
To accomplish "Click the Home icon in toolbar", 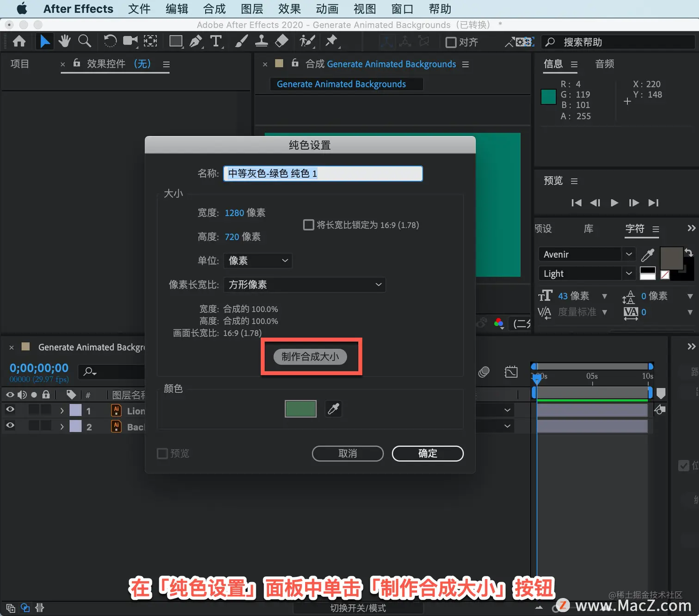I will pos(19,42).
